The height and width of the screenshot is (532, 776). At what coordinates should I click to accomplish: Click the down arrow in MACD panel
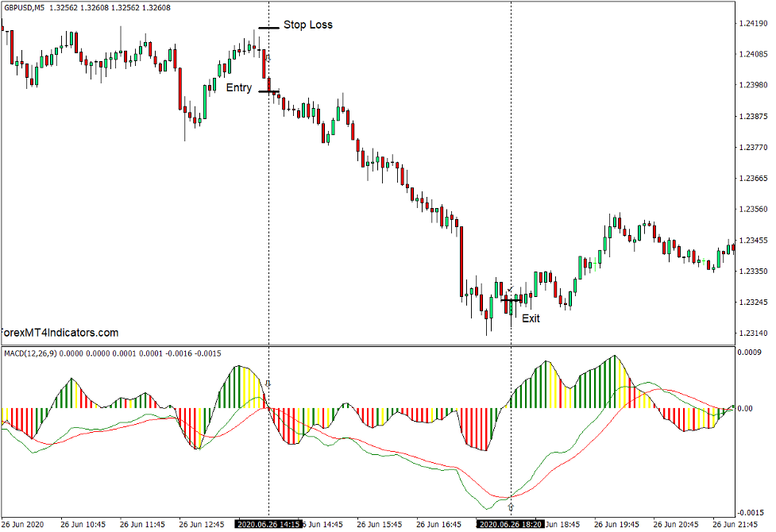[268, 384]
